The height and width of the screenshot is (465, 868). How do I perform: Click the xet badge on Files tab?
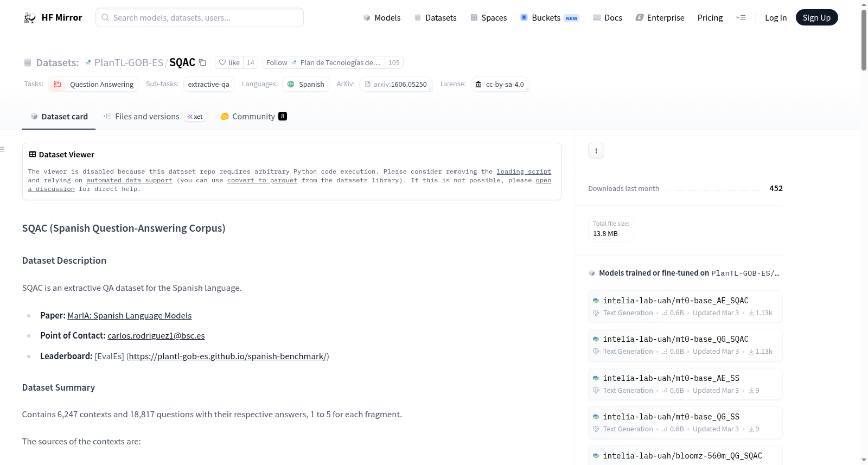(x=195, y=117)
